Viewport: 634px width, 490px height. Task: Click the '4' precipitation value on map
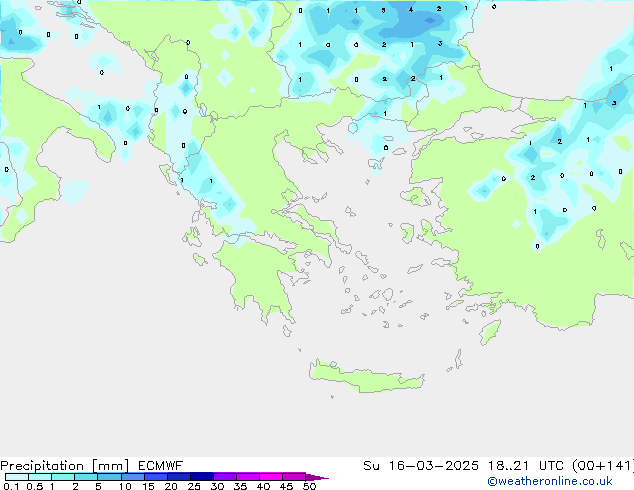coord(411,10)
